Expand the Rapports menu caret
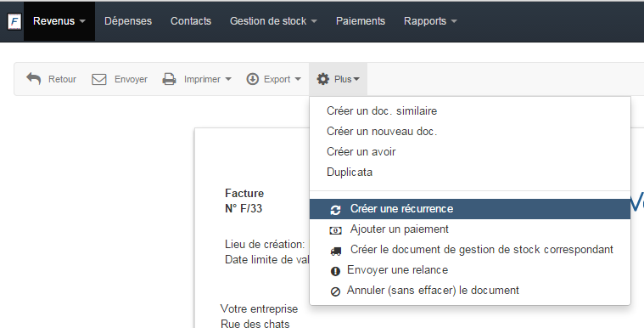644x328 pixels. coord(454,21)
